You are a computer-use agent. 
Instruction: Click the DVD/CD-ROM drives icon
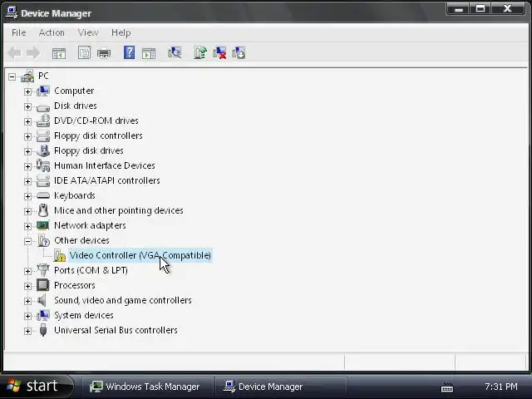tap(43, 121)
